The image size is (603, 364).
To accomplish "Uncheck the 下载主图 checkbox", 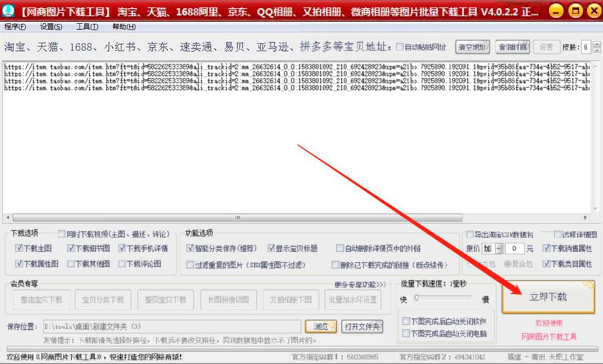I will point(19,248).
